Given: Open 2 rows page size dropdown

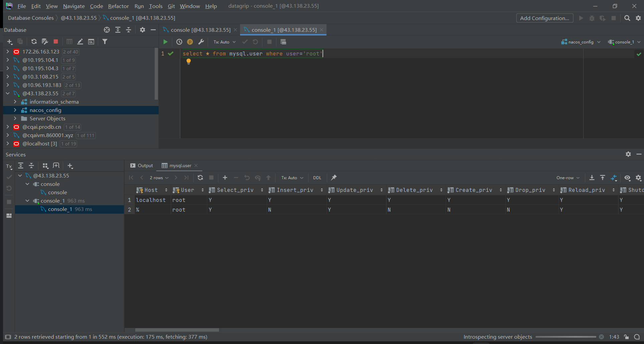Looking at the screenshot, I should click(159, 178).
